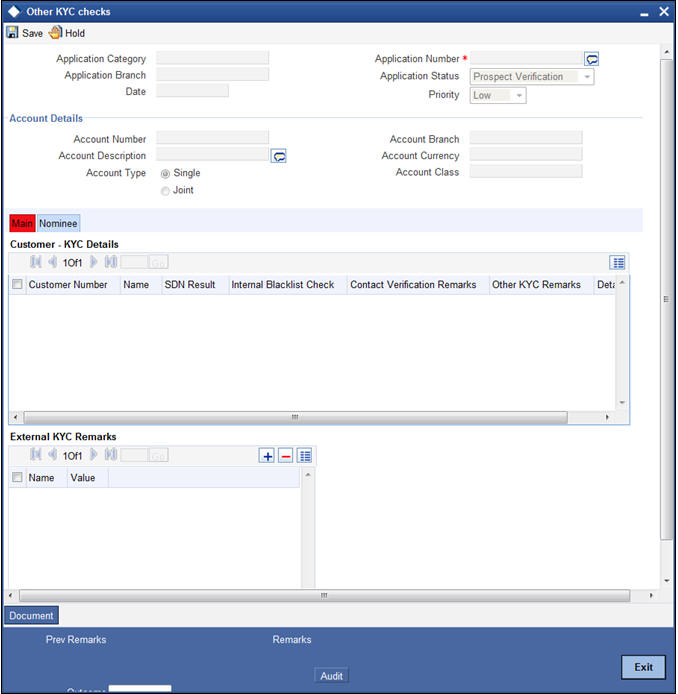Open Account Description popup icon
678x694 pixels.
point(278,156)
